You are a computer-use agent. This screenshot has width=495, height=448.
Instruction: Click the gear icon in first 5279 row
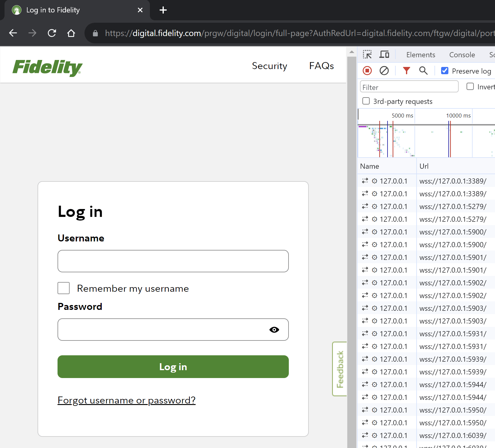point(375,206)
